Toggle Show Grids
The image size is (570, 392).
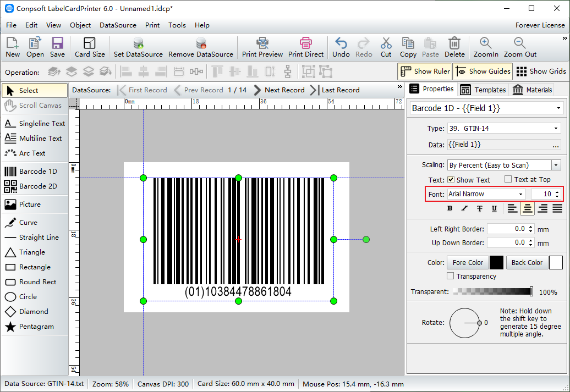coord(541,71)
